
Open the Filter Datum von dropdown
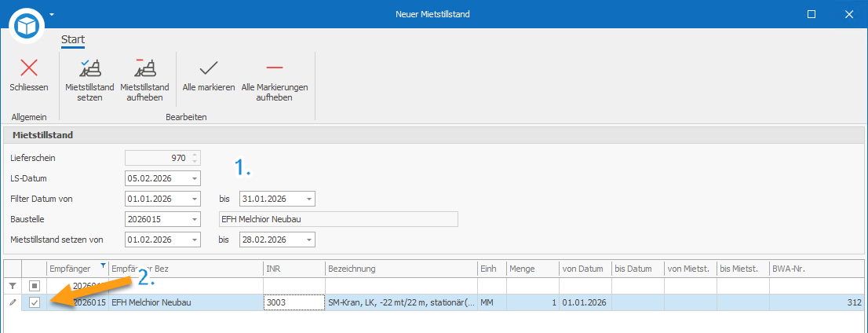[195, 199]
